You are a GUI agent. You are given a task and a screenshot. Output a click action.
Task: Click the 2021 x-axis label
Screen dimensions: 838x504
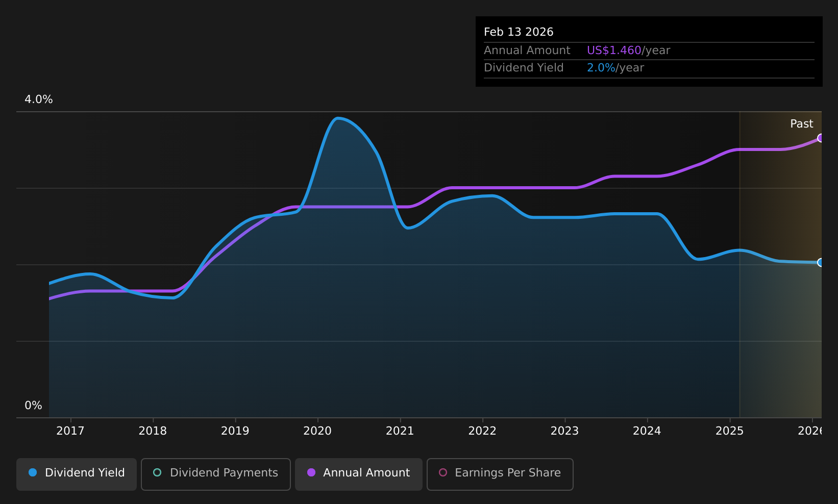tap(400, 431)
